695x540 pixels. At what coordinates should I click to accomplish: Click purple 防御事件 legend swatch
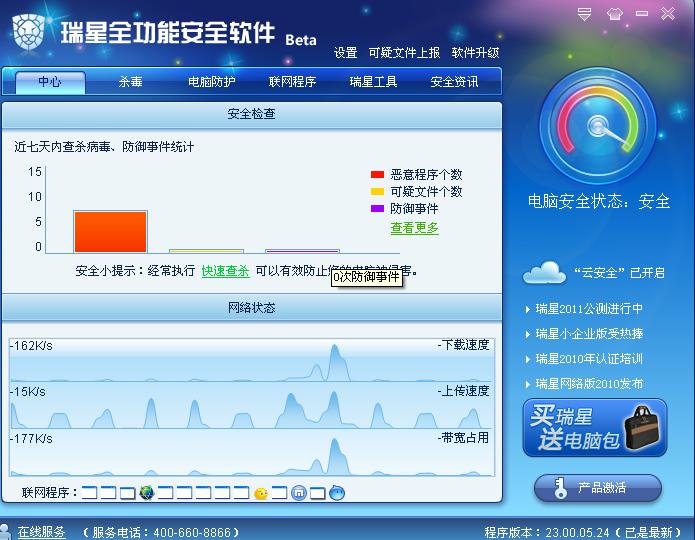[377, 208]
